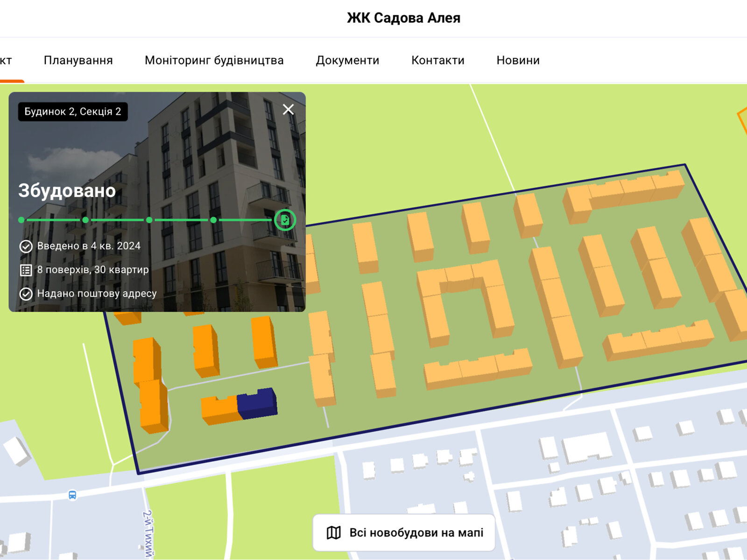Click the Будинок 2, Секція 2 label
747x560 pixels.
pyautogui.click(x=73, y=112)
